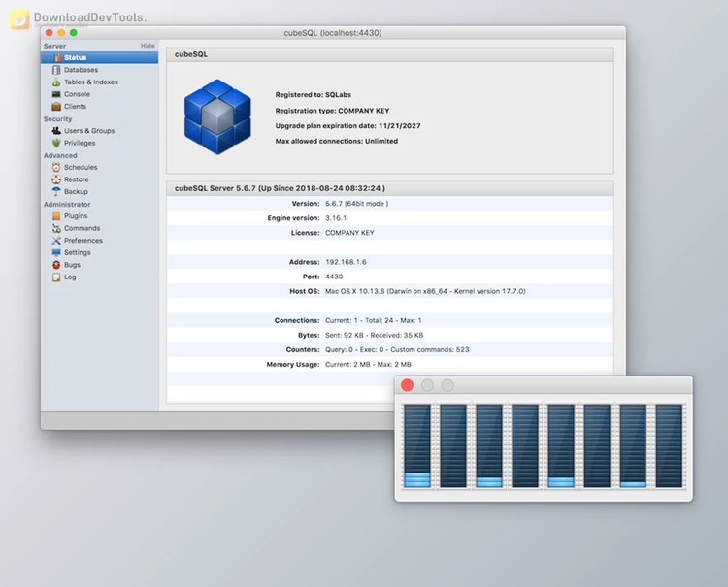Click the Bugs ladybug icon
The width and height of the screenshot is (728, 587).
(56, 265)
